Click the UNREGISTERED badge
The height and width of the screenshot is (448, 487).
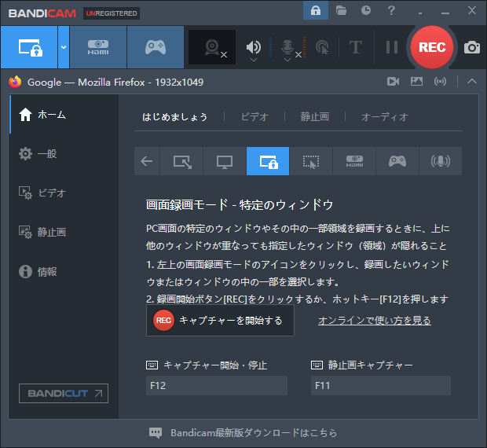tap(112, 13)
